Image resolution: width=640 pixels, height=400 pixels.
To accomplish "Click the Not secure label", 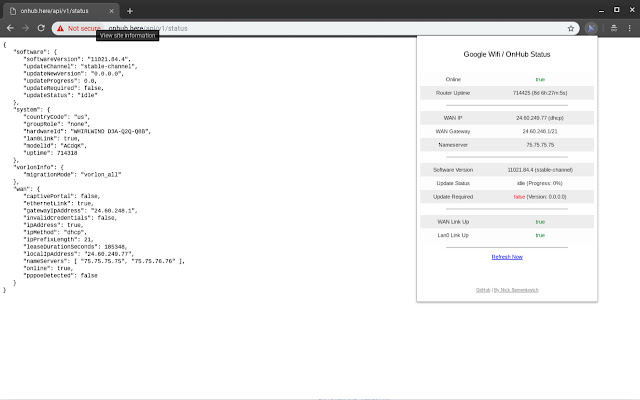I will pyautogui.click(x=84, y=29).
